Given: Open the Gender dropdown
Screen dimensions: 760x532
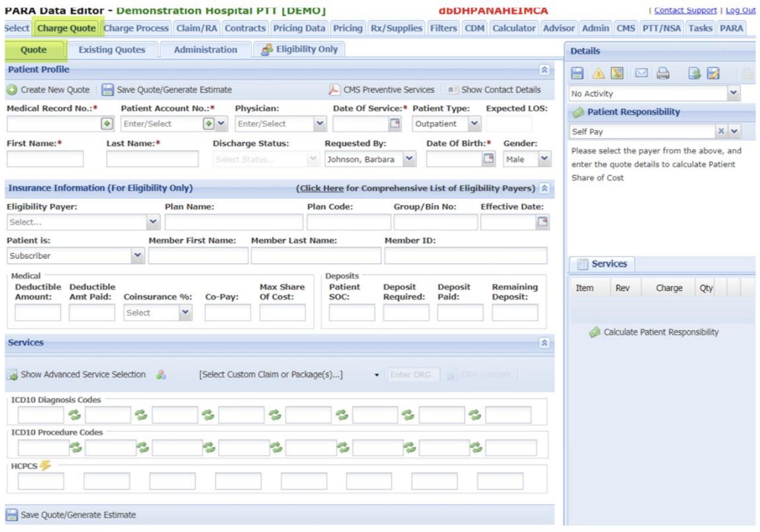Looking at the screenshot, I should point(544,159).
